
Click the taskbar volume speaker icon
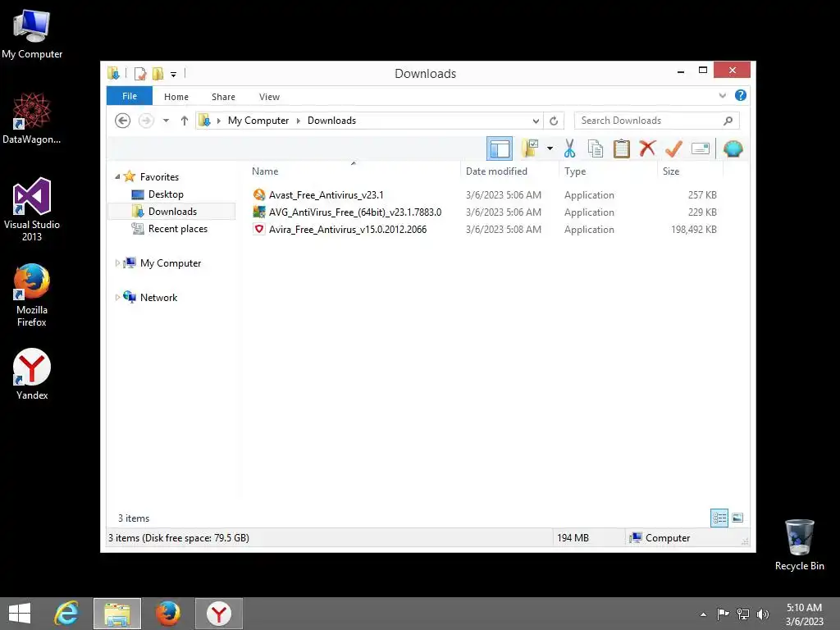[763, 614]
